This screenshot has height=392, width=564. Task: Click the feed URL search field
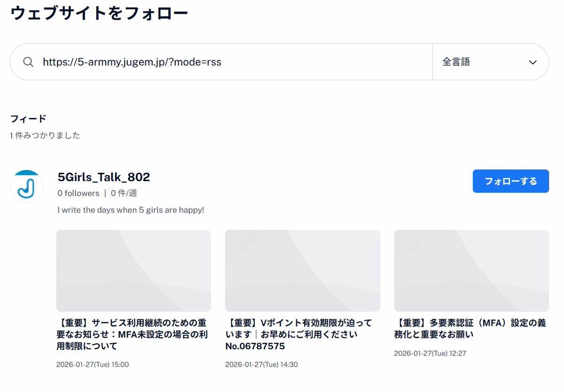pos(221,62)
